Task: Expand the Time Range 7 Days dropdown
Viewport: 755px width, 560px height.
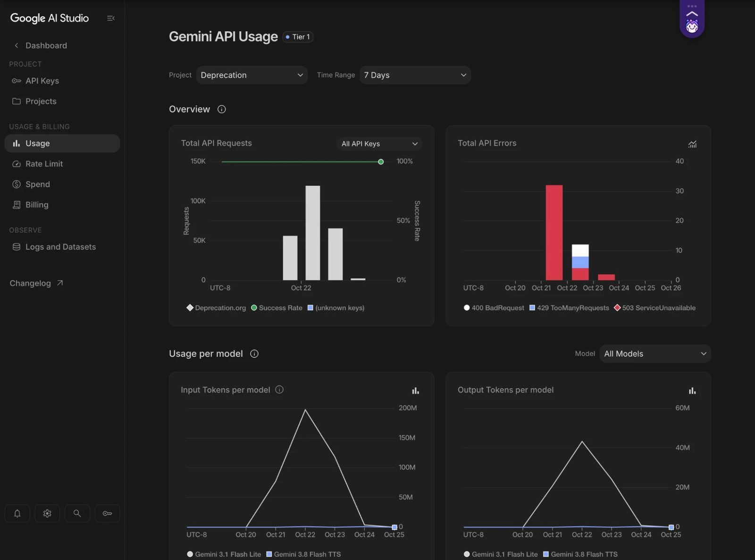Action: click(x=415, y=75)
